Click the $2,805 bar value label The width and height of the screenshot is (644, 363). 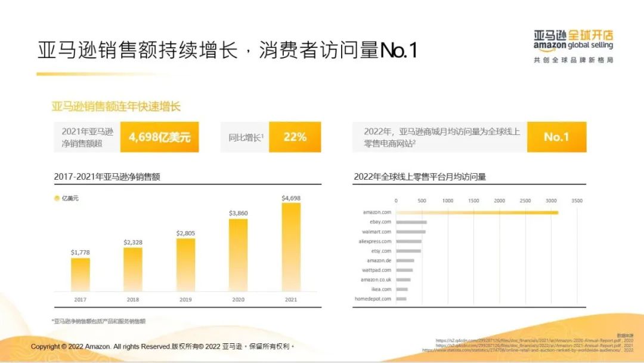(185, 233)
